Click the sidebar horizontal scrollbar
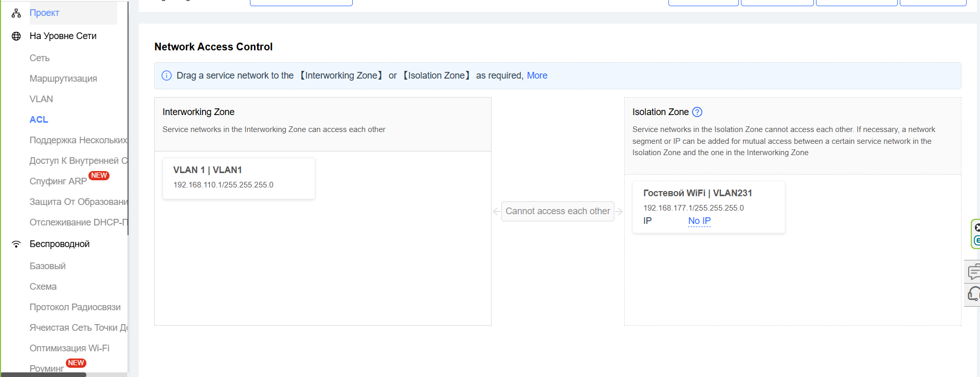This screenshot has height=377, width=980. 44,374
